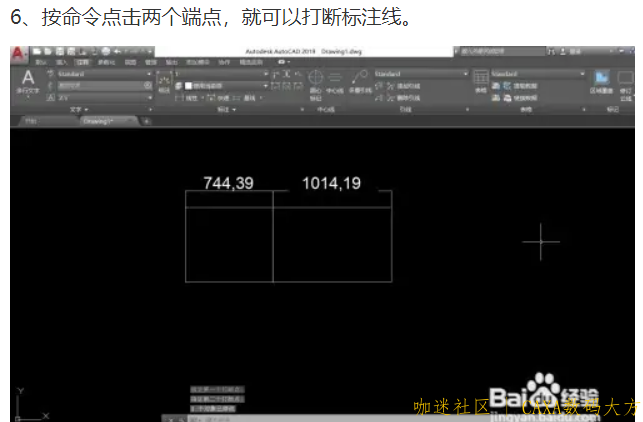Open the Linear dimension flyout arrow
Image resolution: width=643 pixels, height=422 pixels.
point(202,98)
